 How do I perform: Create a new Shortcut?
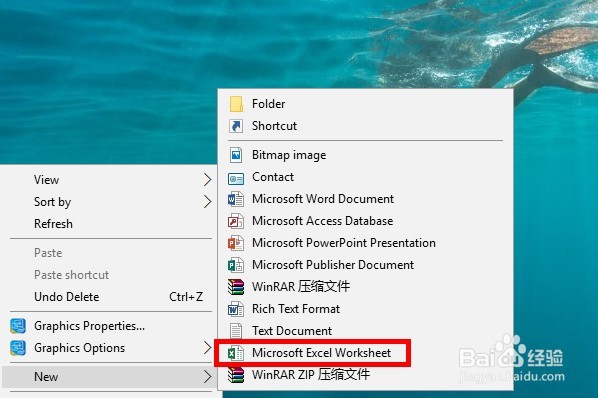pyautogui.click(x=365, y=126)
